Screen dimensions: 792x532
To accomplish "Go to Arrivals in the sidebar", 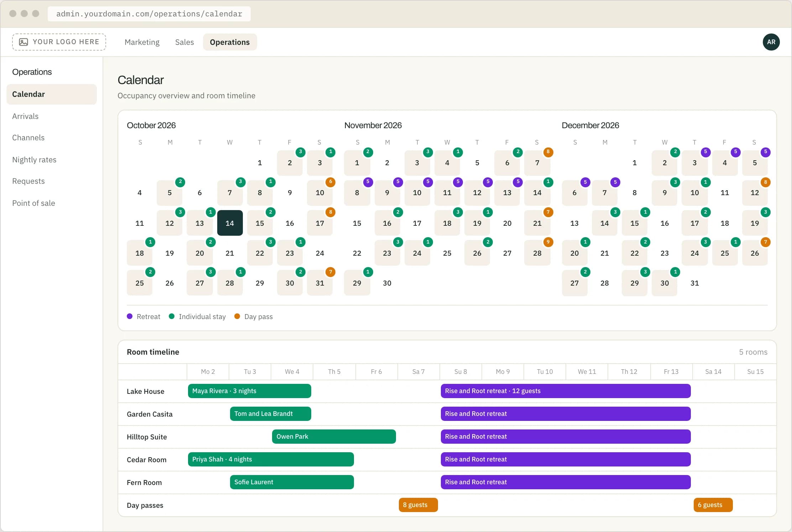I will [25, 116].
